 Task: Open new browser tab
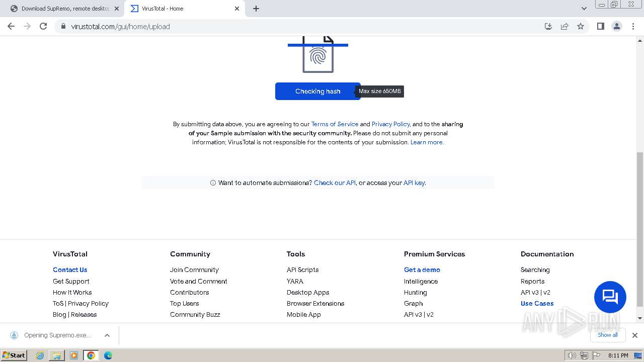pos(256,9)
